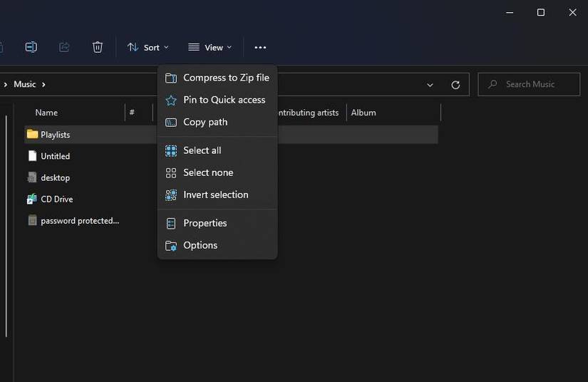Screen dimensions: 588x382
Task: Choose Compress to Zip file
Action: coord(226,78)
